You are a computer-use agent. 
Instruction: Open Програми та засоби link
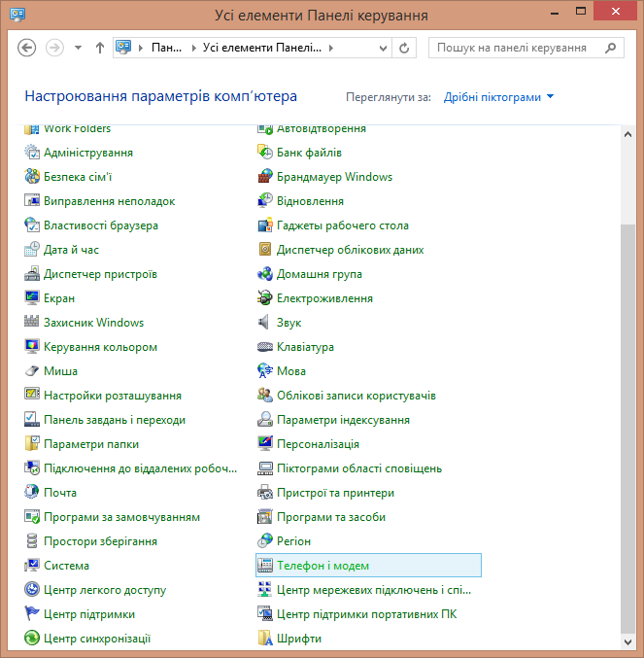click(331, 516)
